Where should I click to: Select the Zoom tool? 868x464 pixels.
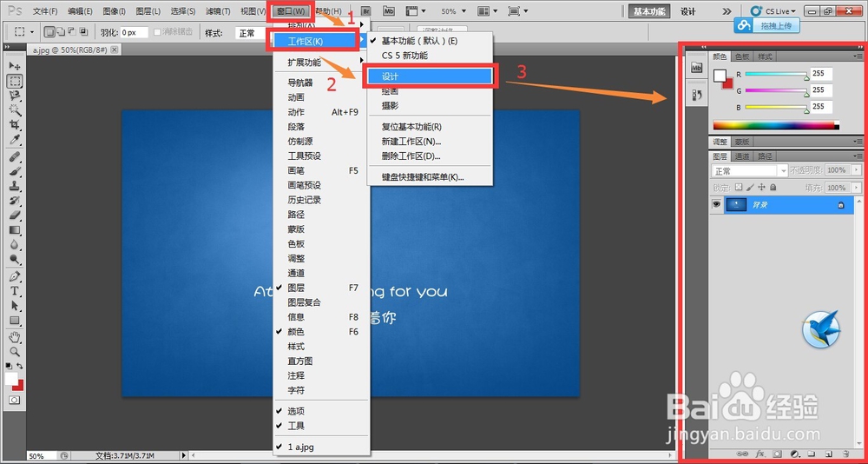coord(15,351)
